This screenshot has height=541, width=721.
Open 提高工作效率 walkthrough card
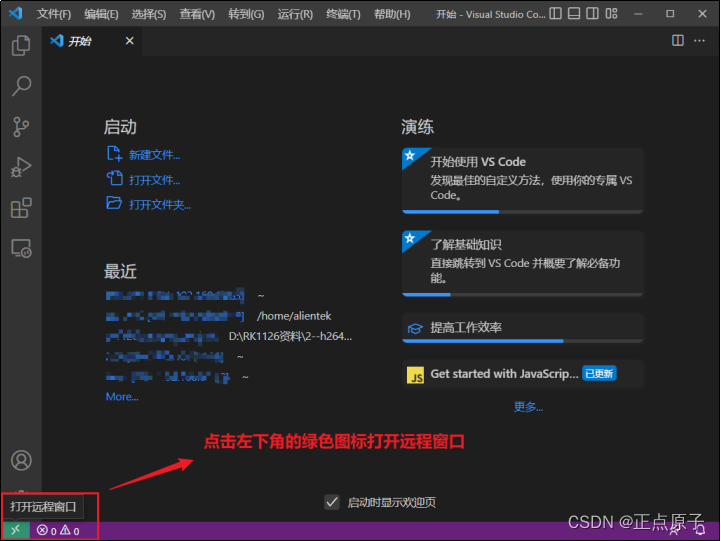coord(522,328)
